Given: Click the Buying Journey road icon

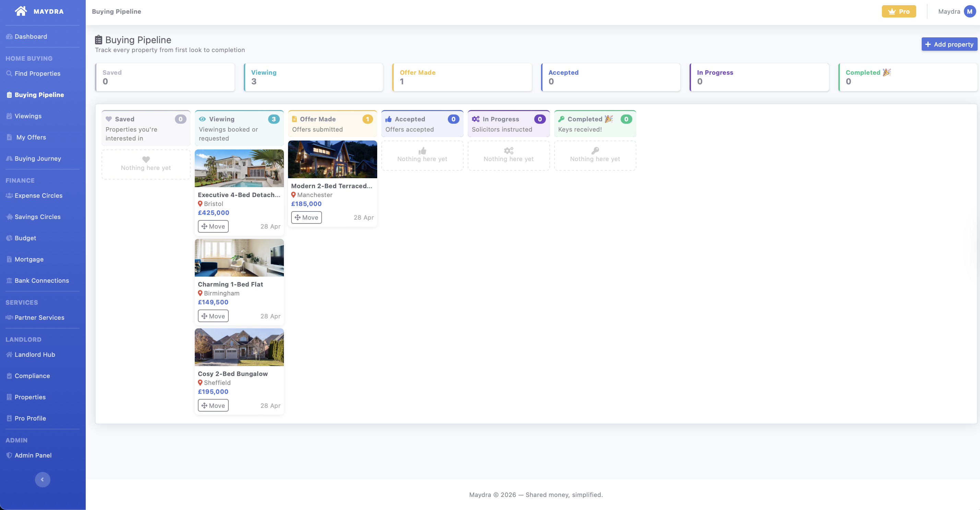Looking at the screenshot, I should click(9, 159).
